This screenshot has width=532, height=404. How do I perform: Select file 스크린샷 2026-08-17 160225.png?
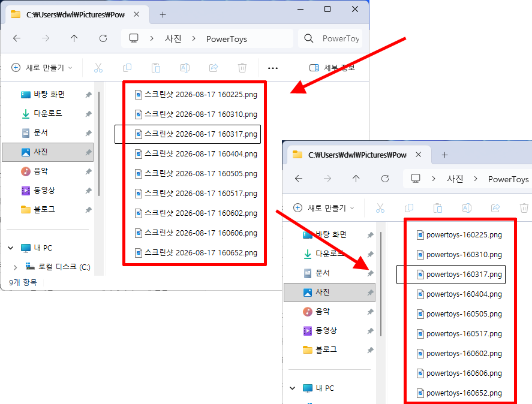click(x=196, y=94)
